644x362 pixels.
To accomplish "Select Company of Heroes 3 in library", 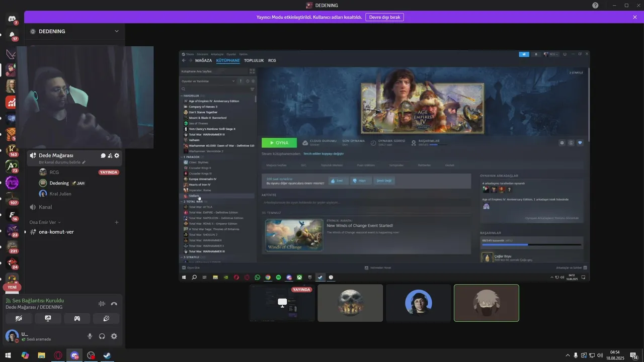I will click(x=203, y=107).
